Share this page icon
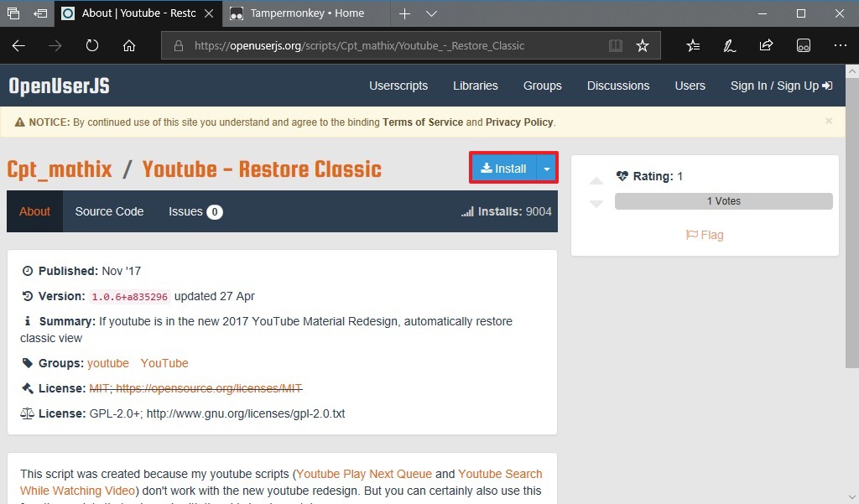 click(x=766, y=46)
